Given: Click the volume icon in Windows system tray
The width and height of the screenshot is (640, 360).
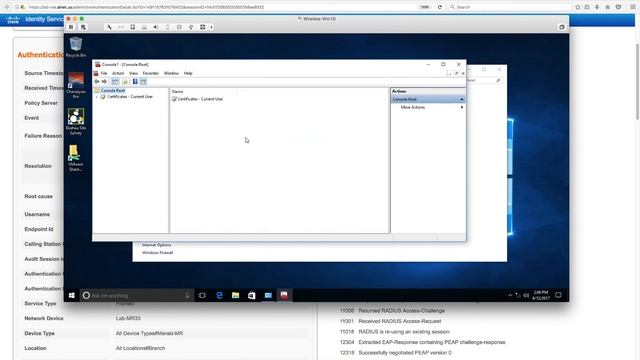Looking at the screenshot, I should point(526,295).
